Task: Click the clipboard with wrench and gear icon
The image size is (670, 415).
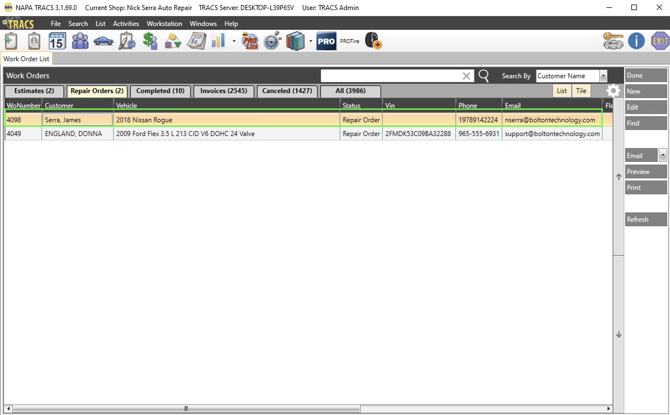Action: coord(126,41)
